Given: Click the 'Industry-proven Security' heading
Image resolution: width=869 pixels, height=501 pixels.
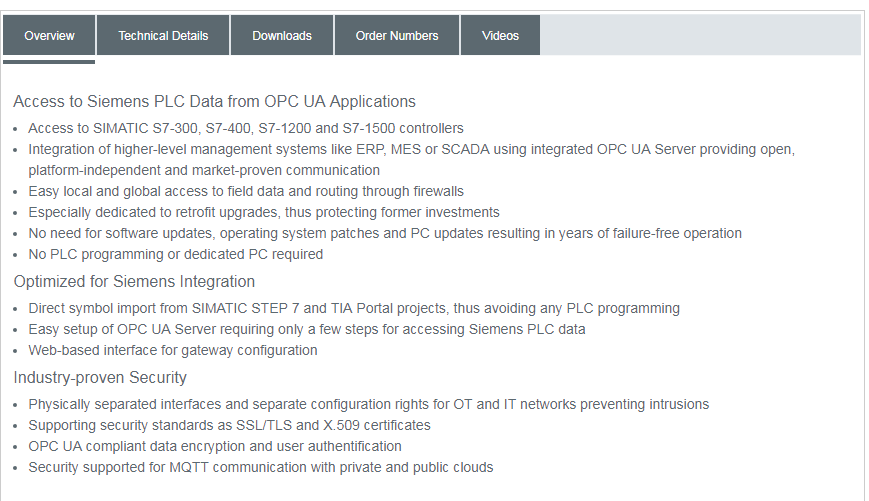Looking at the screenshot, I should 100,377.
